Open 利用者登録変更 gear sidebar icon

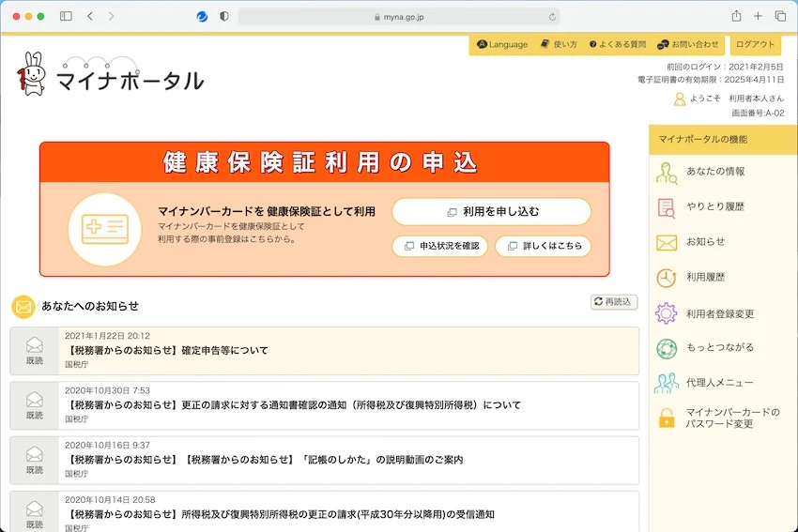click(x=667, y=313)
